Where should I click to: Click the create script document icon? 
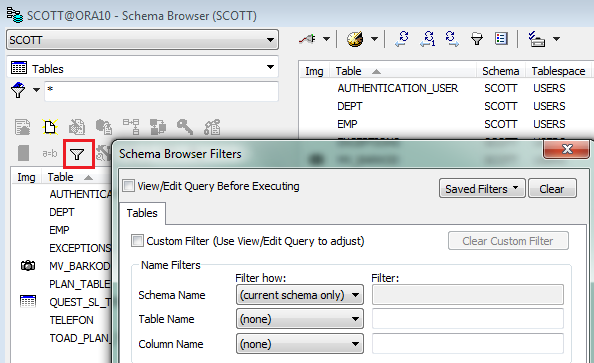coord(23,127)
